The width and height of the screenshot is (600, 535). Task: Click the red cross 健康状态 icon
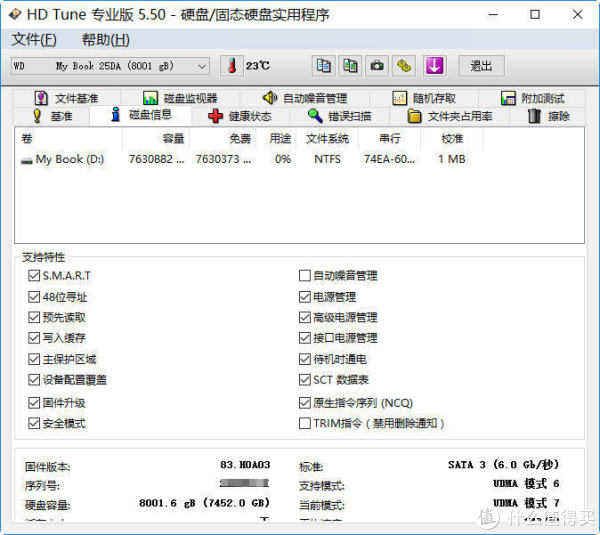[215, 116]
